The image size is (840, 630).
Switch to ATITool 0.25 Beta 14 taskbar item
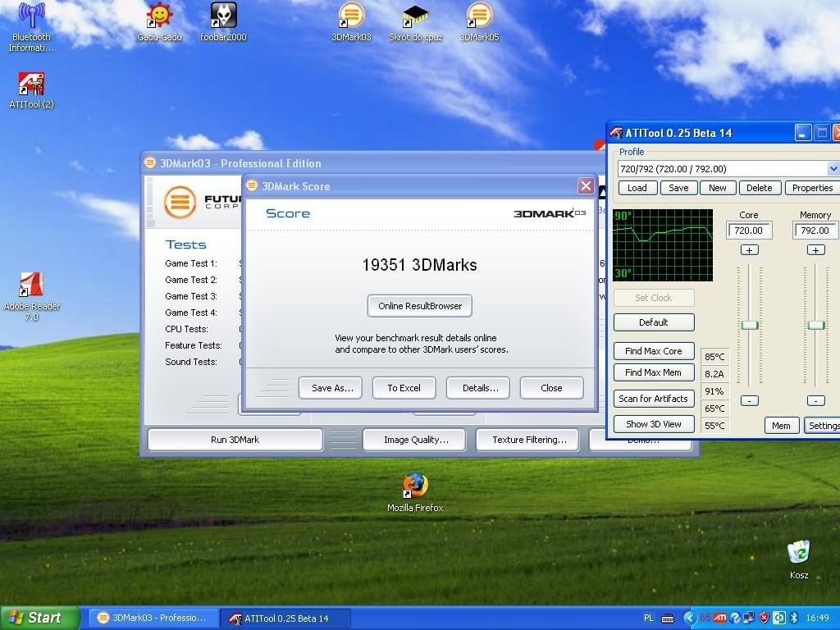pyautogui.click(x=285, y=619)
